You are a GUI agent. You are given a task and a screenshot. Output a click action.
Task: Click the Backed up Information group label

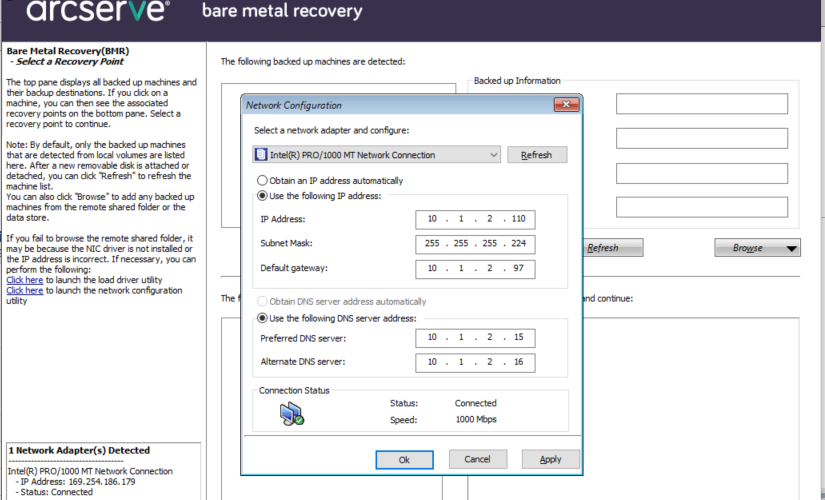pyautogui.click(x=517, y=81)
